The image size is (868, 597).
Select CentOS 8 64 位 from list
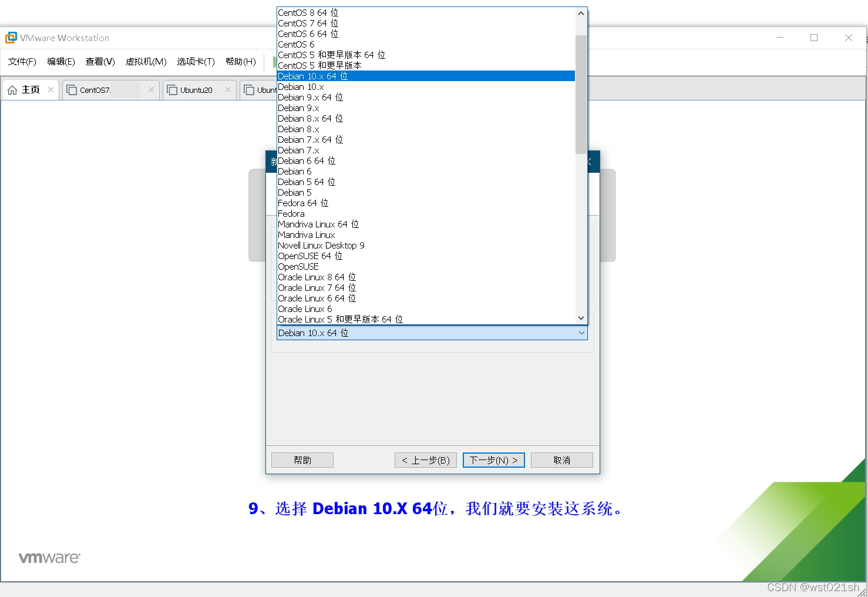coord(426,13)
